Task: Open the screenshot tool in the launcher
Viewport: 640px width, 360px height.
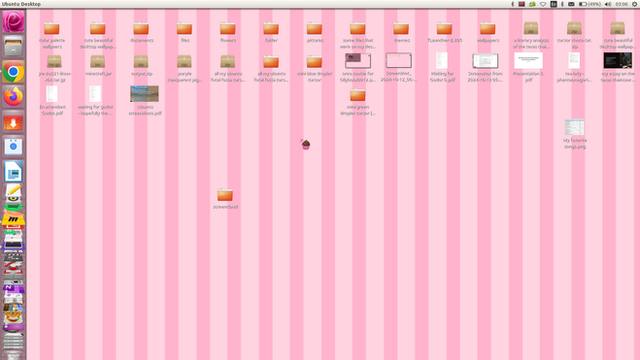Action: coord(13,147)
